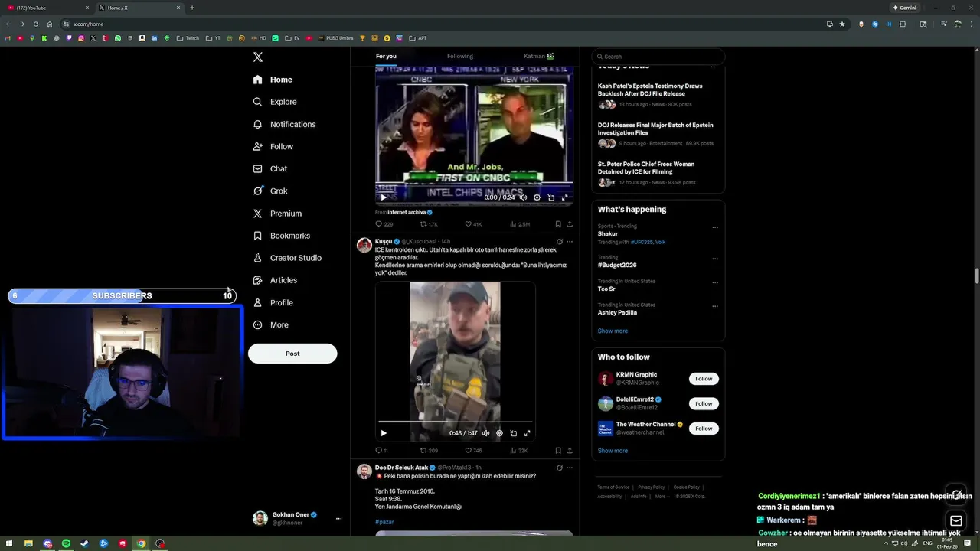980x551 pixels.
Task: Open CNBC video settings gear
Action: (x=537, y=197)
